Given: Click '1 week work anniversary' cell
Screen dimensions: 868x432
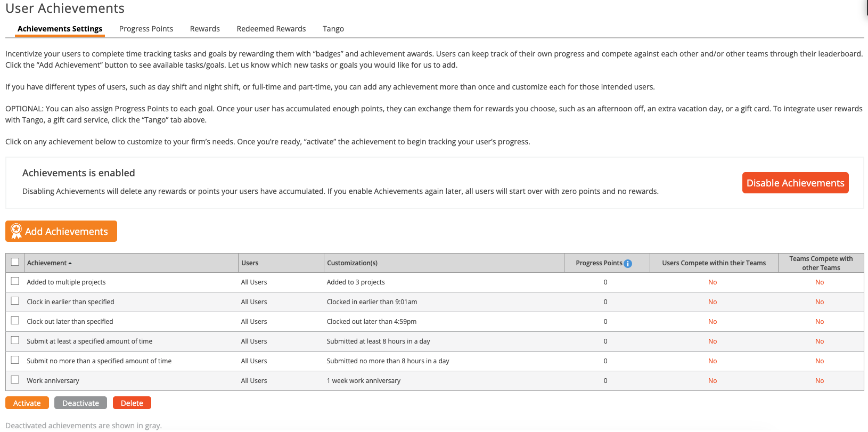Looking at the screenshot, I should (364, 381).
